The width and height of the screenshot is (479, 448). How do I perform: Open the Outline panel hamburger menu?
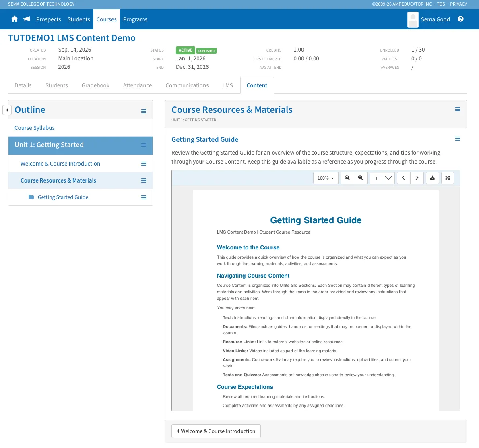tap(144, 111)
